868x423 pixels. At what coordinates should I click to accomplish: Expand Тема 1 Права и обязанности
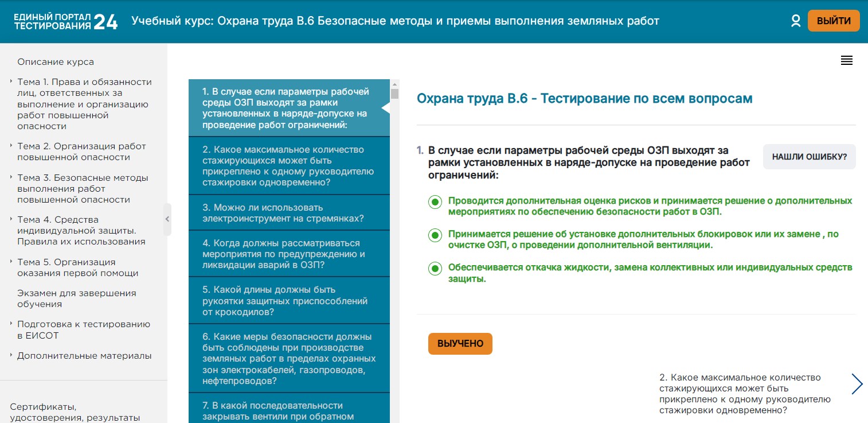tap(84, 104)
